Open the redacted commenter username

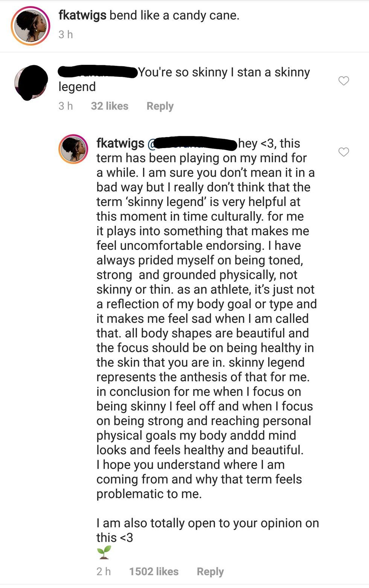(x=98, y=72)
